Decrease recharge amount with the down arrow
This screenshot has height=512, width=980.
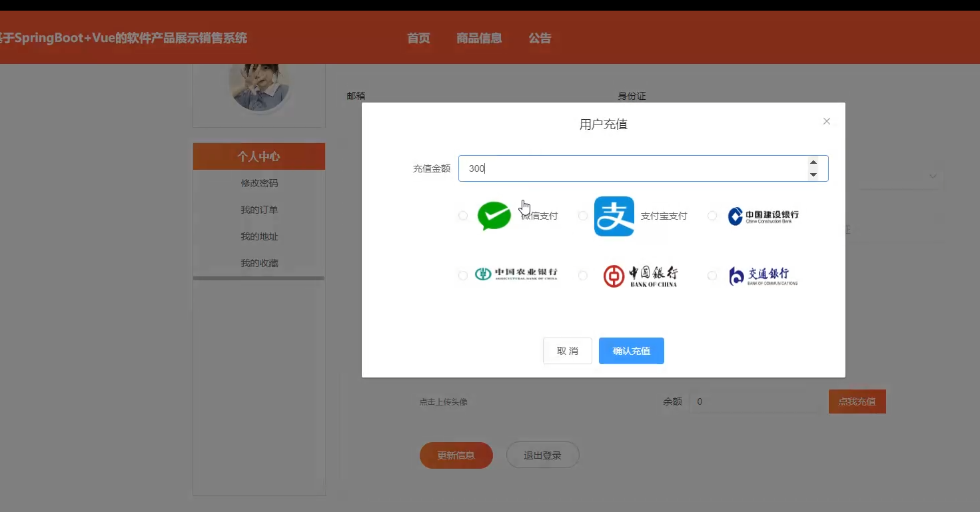click(813, 174)
